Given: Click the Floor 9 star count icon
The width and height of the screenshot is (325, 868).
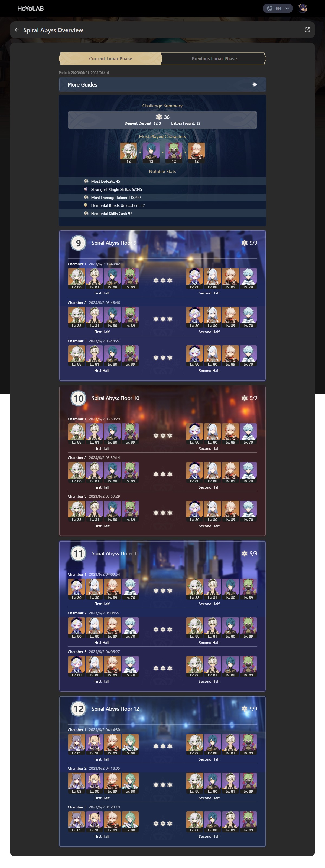Looking at the screenshot, I should [x=244, y=243].
